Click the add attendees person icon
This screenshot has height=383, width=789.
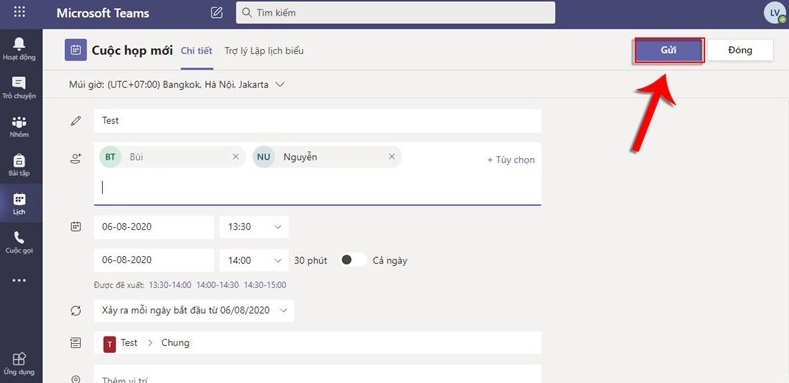[75, 160]
